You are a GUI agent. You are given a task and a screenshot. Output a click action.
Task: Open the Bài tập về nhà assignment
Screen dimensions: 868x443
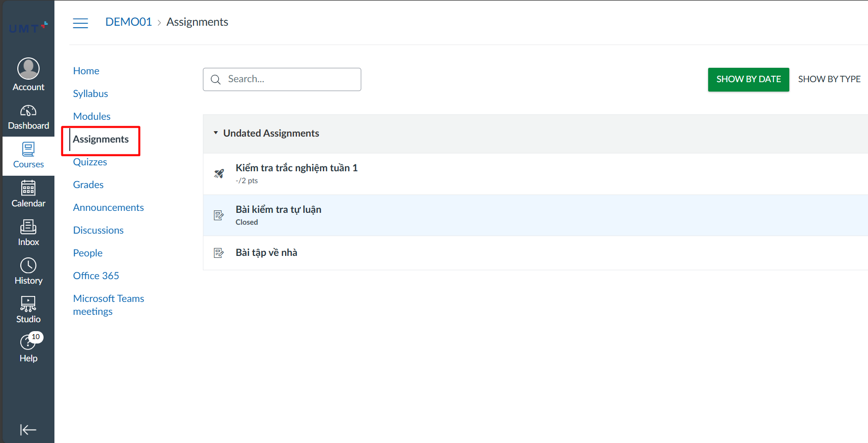(x=266, y=252)
